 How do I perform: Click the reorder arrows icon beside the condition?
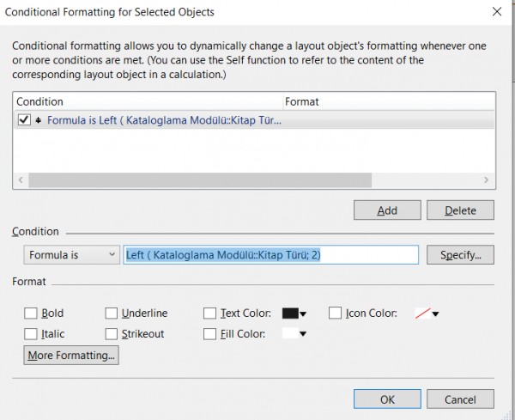(39, 120)
